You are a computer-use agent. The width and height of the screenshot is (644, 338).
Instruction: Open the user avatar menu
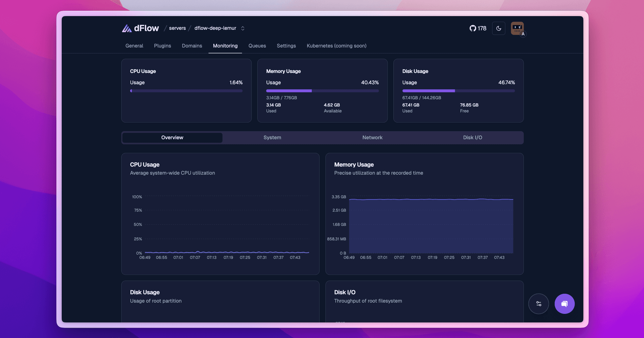click(x=517, y=29)
